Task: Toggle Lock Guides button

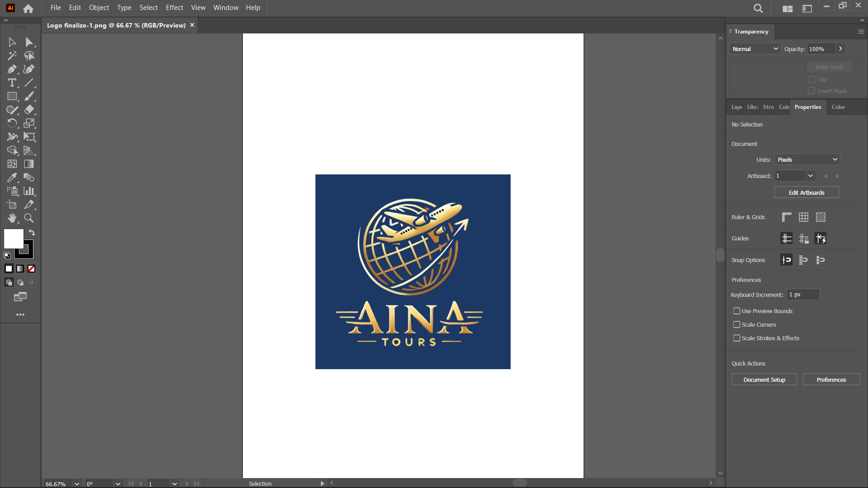Action: (x=803, y=238)
